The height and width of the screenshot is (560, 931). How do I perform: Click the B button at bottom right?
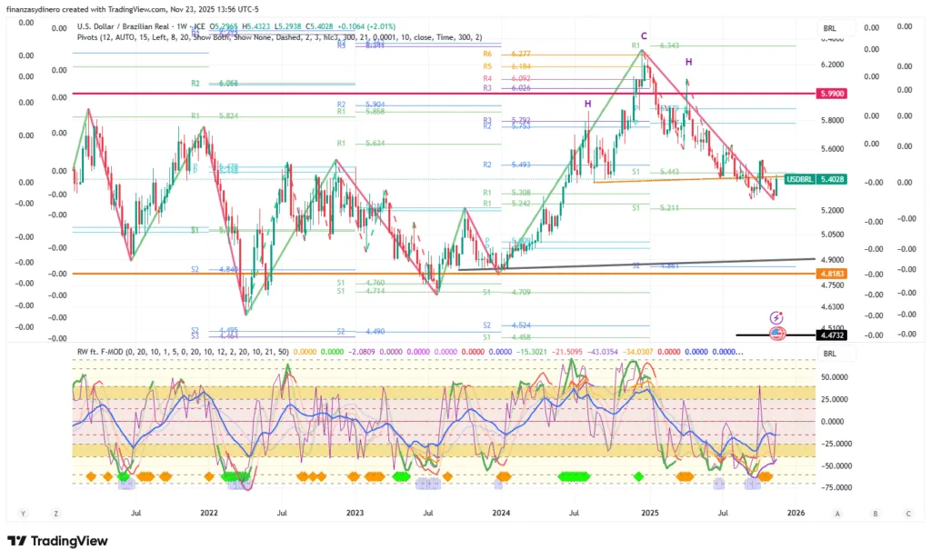[x=876, y=514]
